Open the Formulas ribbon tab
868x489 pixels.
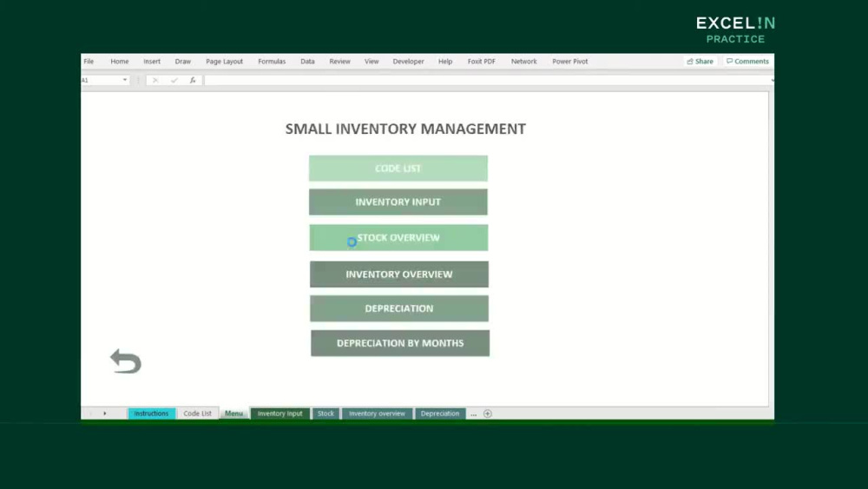(272, 62)
